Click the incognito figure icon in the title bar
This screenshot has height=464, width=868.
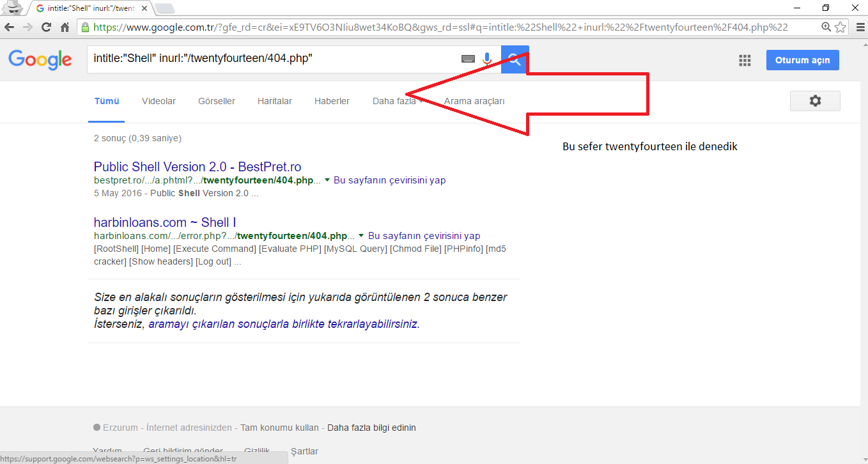coord(13,8)
